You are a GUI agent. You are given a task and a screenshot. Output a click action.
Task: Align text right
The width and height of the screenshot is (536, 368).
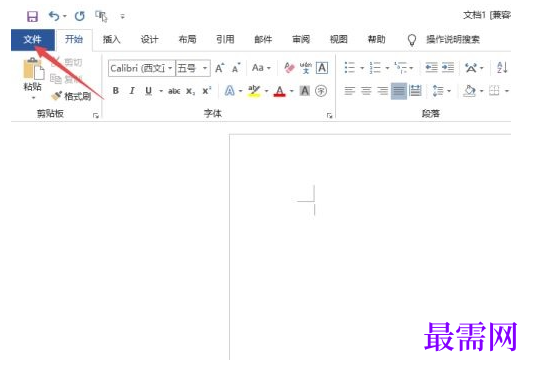tap(383, 91)
